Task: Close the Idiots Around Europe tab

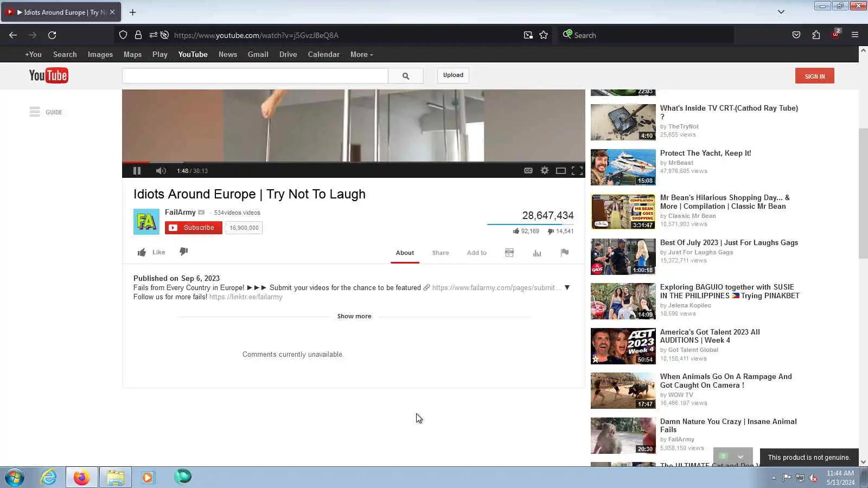Action: pos(112,12)
